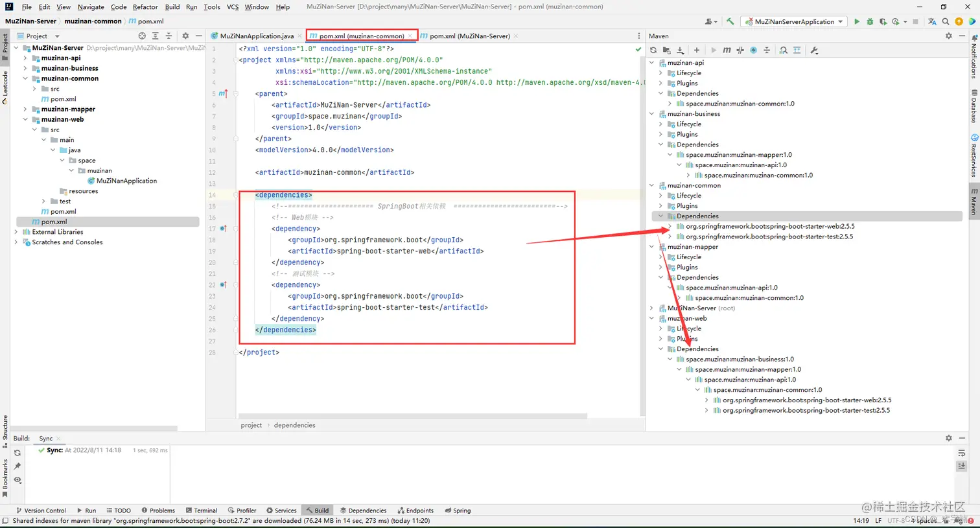980x528 pixels.
Task: Download sources and documentation in Maven toolbar
Action: 680,50
